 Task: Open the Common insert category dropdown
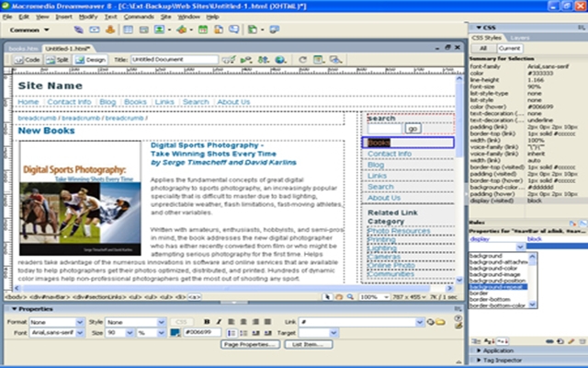pyautogui.click(x=29, y=29)
